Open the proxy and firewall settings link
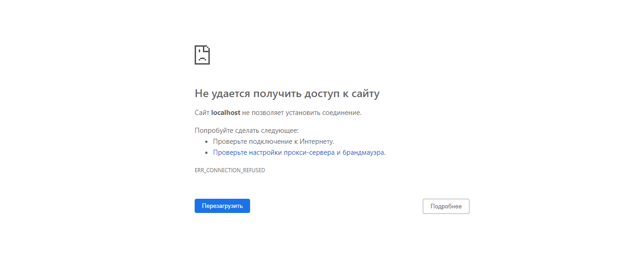This screenshot has height=267, width=644. click(x=299, y=152)
